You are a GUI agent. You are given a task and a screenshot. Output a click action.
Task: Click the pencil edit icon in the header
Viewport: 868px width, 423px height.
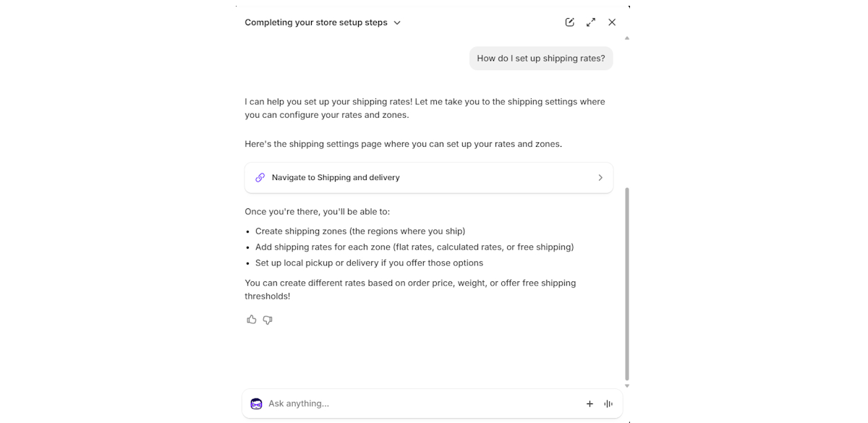[569, 22]
